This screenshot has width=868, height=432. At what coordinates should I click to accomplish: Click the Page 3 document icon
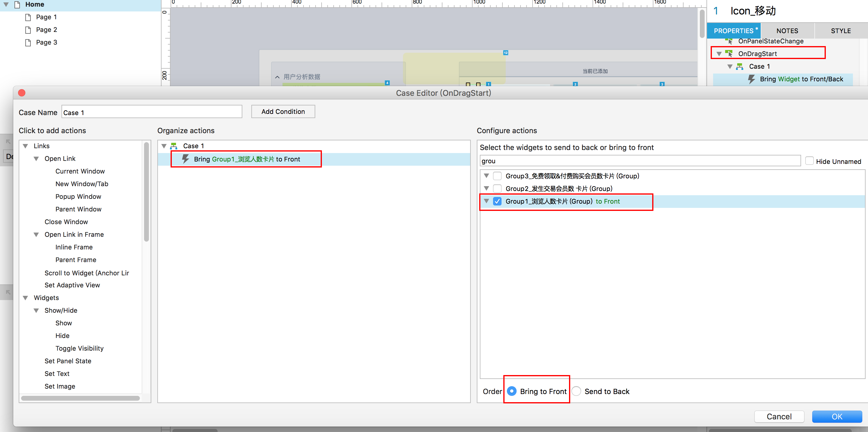tap(28, 42)
